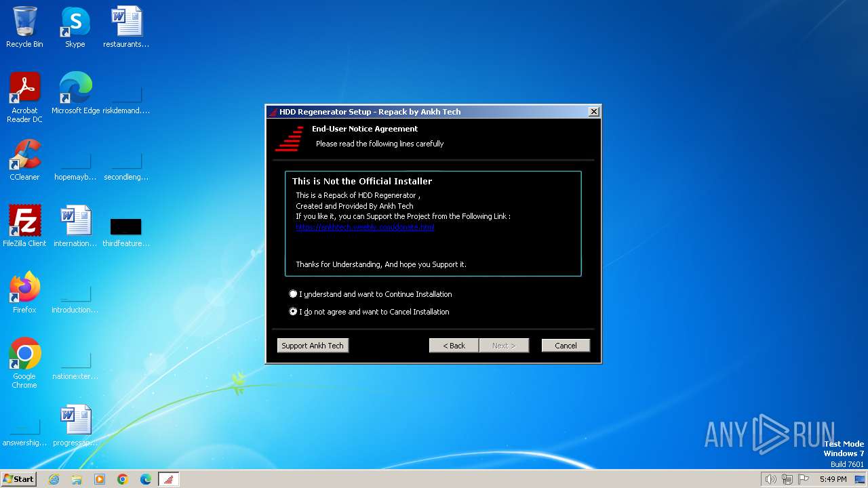The image size is (868, 488).
Task: Click the Edge icon in the taskbar
Action: 146,479
